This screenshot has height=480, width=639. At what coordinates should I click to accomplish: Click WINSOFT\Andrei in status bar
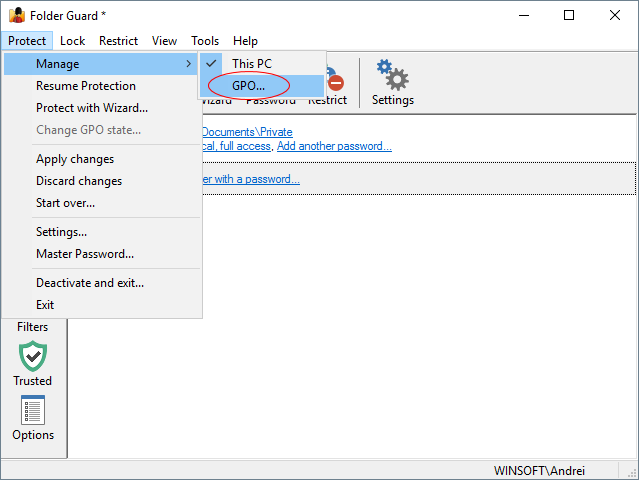tap(539, 471)
